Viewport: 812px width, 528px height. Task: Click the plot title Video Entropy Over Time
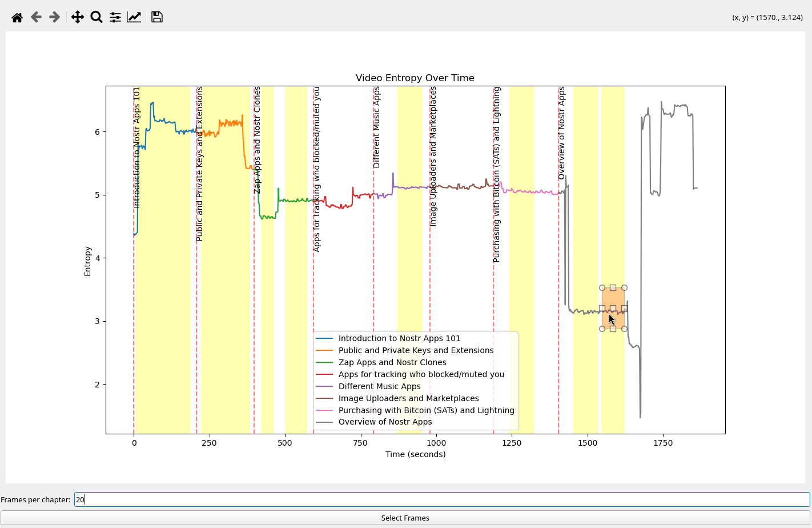(415, 78)
